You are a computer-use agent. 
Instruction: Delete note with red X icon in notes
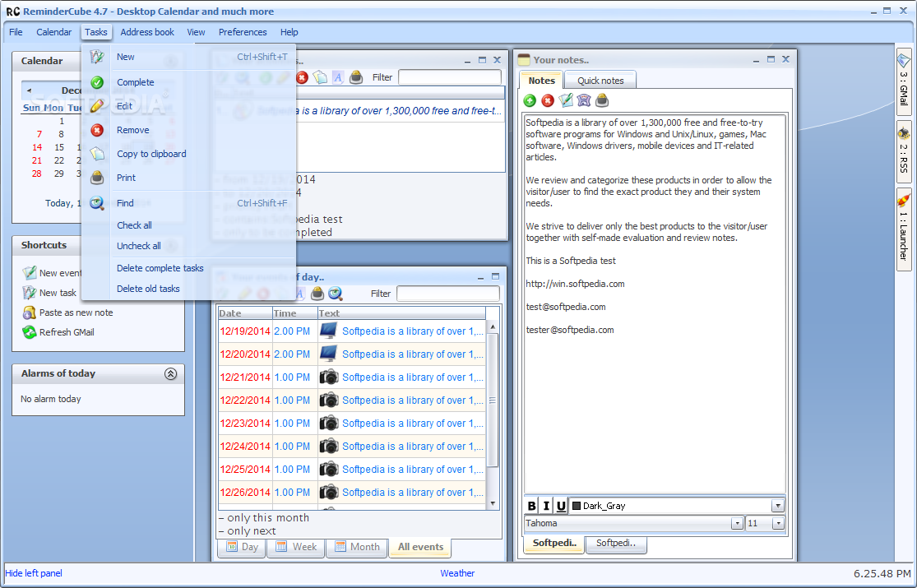click(548, 100)
